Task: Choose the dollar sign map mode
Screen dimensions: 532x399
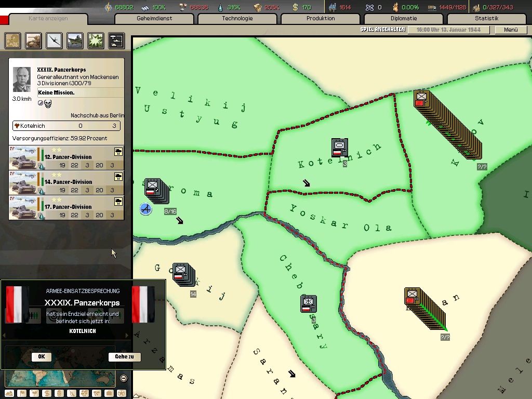Action: point(47,393)
